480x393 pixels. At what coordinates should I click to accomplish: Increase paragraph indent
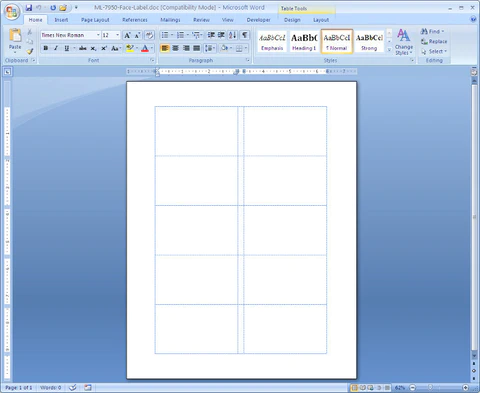click(x=221, y=35)
